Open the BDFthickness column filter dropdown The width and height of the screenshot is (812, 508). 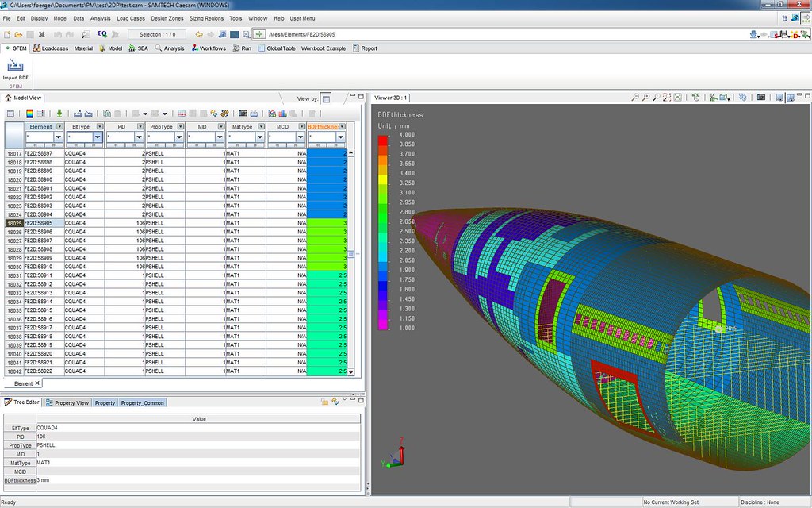pyautogui.click(x=340, y=137)
